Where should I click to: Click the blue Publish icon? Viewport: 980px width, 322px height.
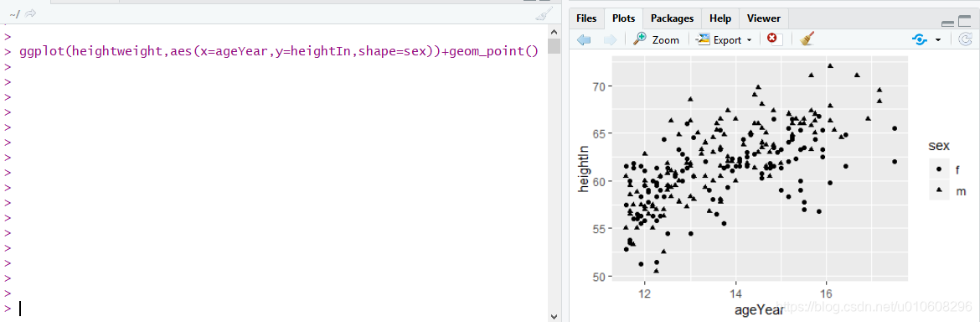[x=920, y=40]
